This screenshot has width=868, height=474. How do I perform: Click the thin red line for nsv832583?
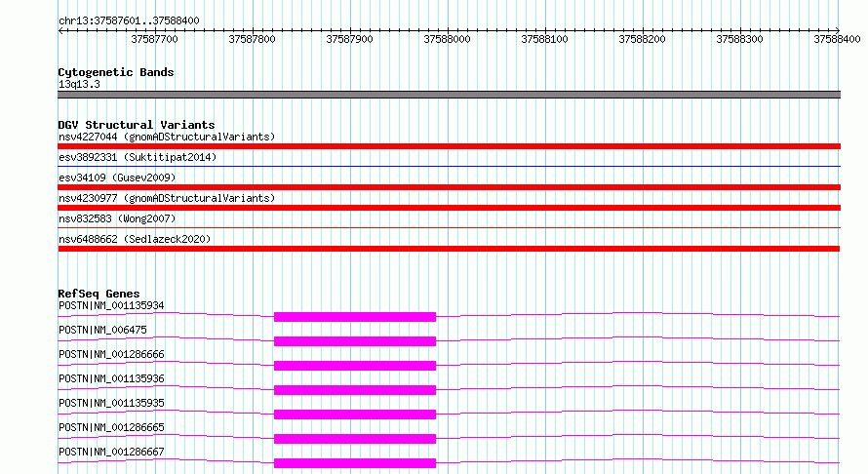coord(449,227)
